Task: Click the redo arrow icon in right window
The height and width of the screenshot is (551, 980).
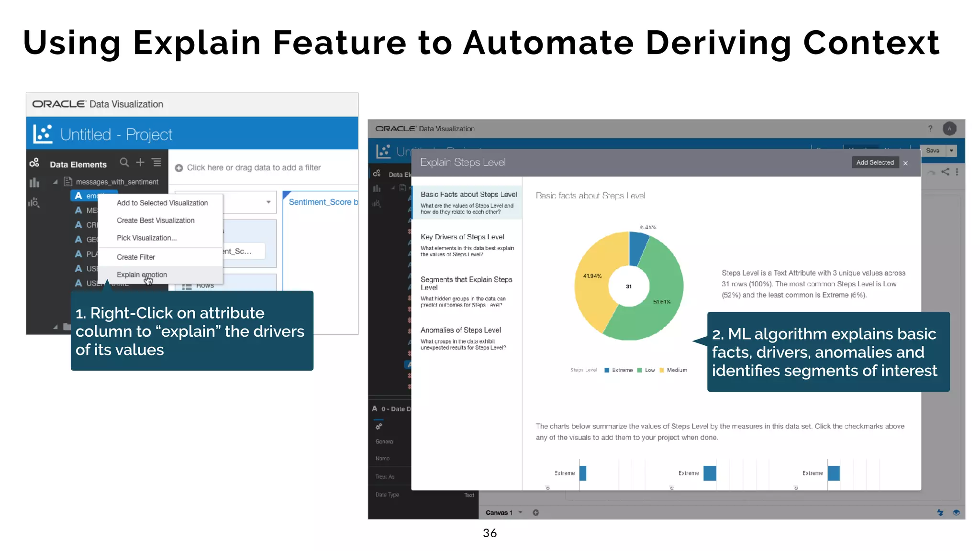Action: (931, 172)
